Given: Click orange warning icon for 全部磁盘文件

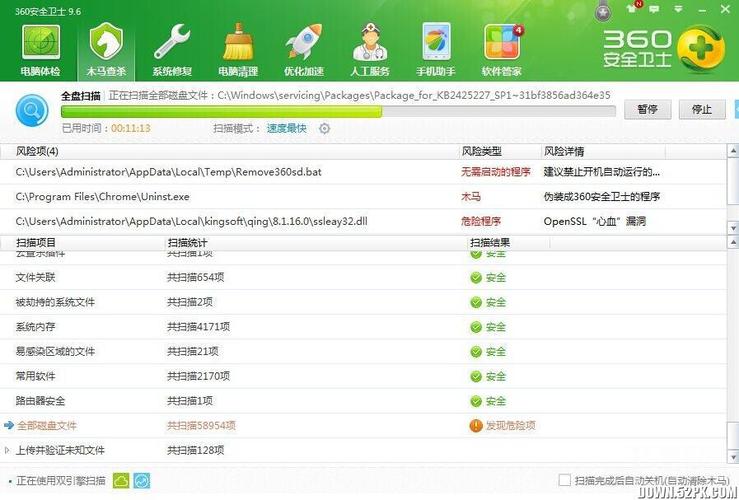Looking at the screenshot, I should (x=476, y=426).
